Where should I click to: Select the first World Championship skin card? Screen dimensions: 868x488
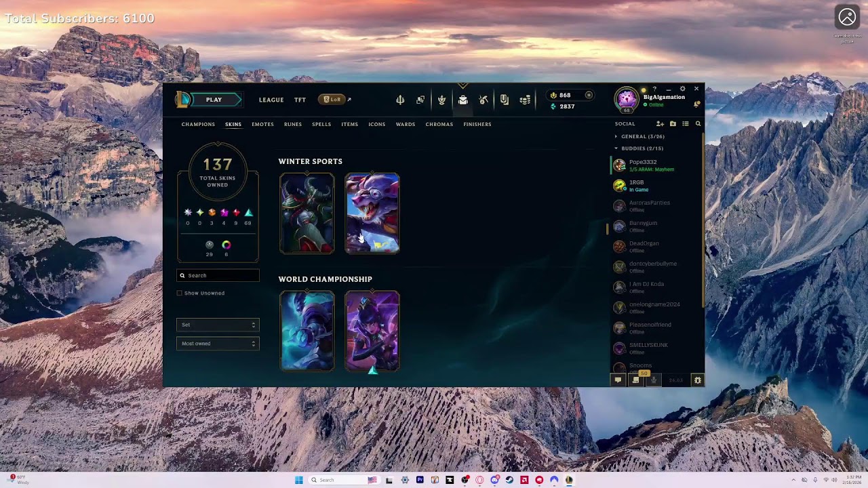pos(307,331)
